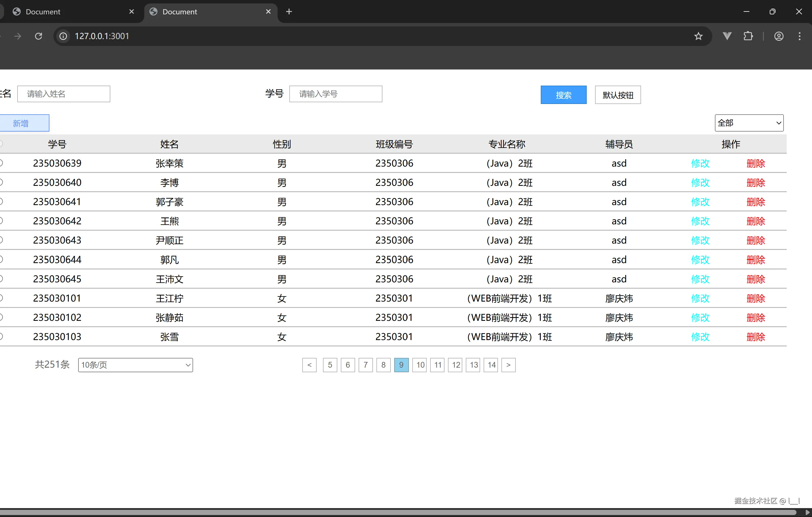Open the 全部 filter dropdown

pyautogui.click(x=749, y=123)
